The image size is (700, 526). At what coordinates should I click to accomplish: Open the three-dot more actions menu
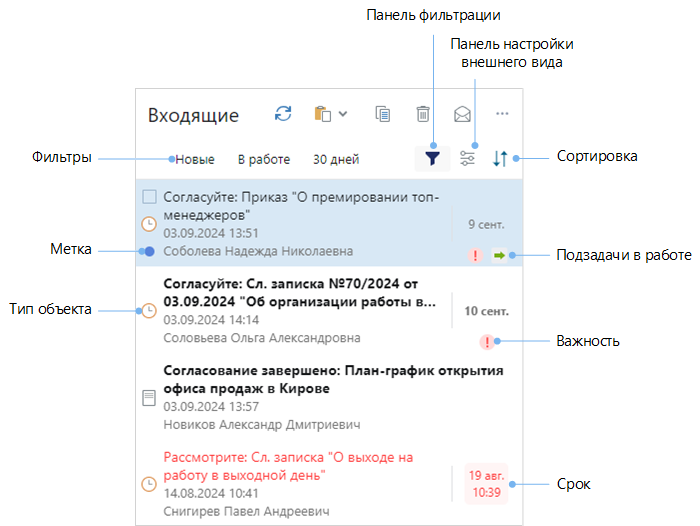pos(503,114)
